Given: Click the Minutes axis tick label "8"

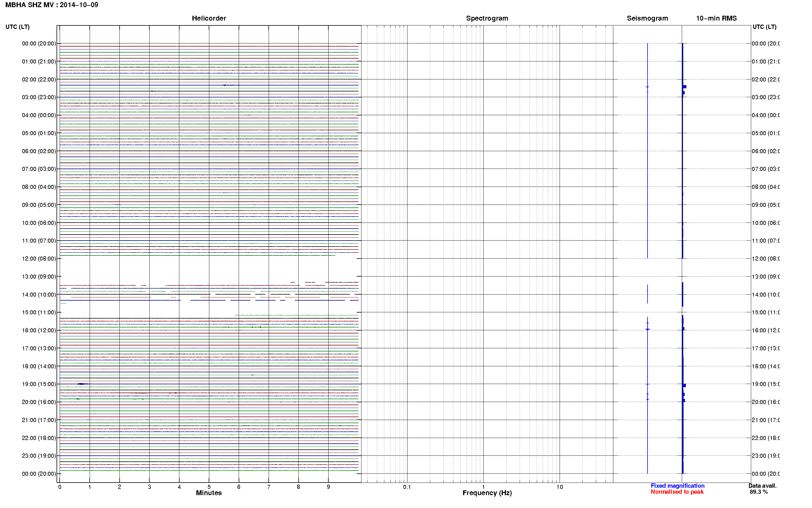Looking at the screenshot, I should [x=298, y=487].
